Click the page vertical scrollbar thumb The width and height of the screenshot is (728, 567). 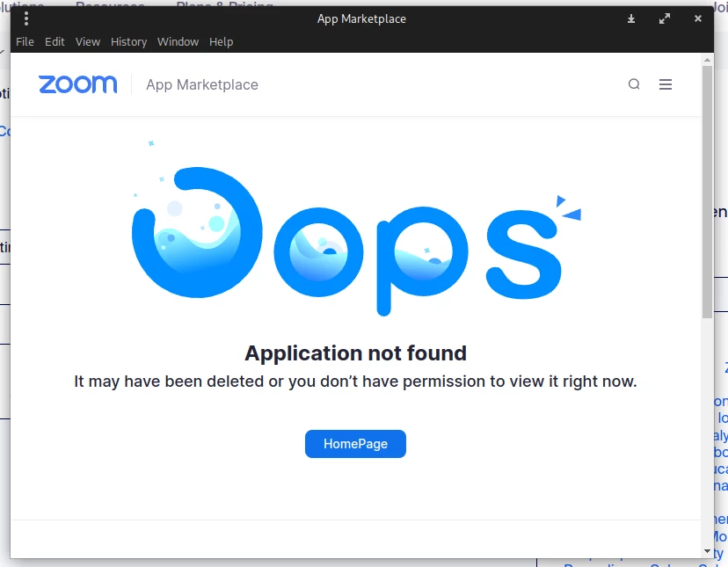coord(707,192)
